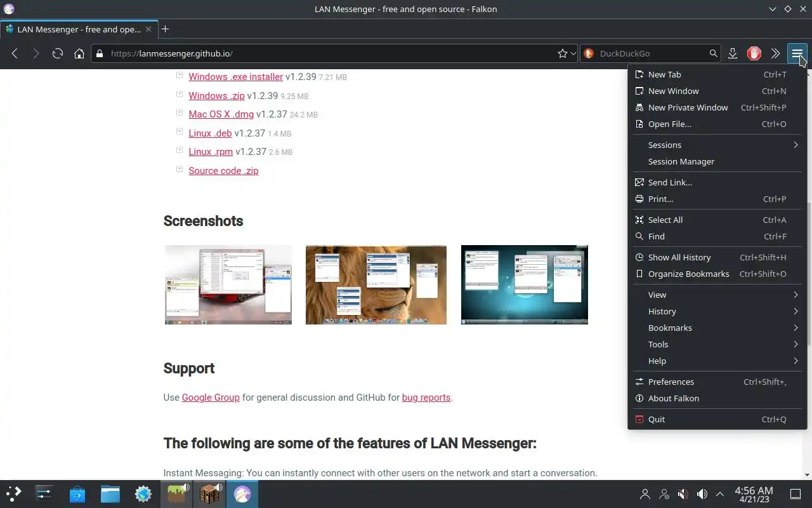Expand the Bookmarks submenu
This screenshot has height=508, width=812.
[x=717, y=328]
